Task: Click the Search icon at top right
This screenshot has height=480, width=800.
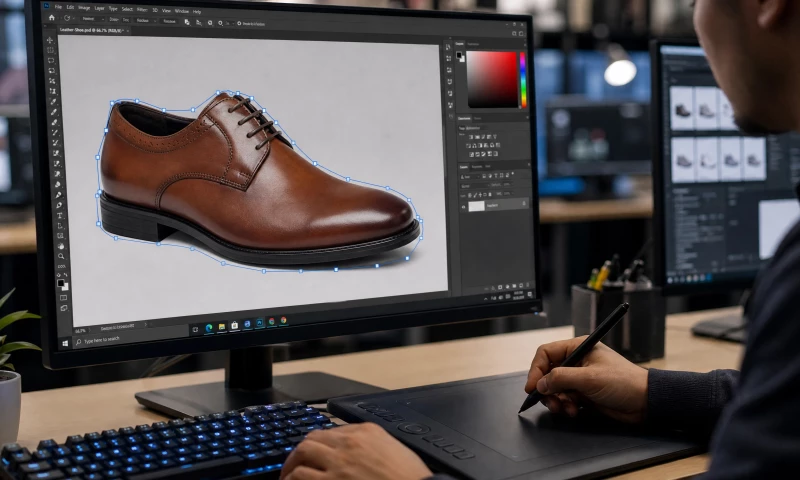Action: pyautogui.click(x=514, y=33)
